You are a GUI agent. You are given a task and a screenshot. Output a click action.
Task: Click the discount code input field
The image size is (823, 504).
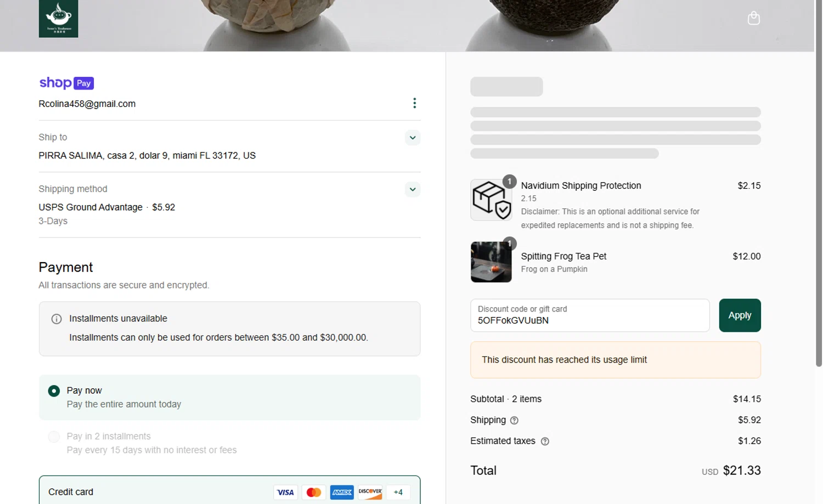pyautogui.click(x=589, y=315)
